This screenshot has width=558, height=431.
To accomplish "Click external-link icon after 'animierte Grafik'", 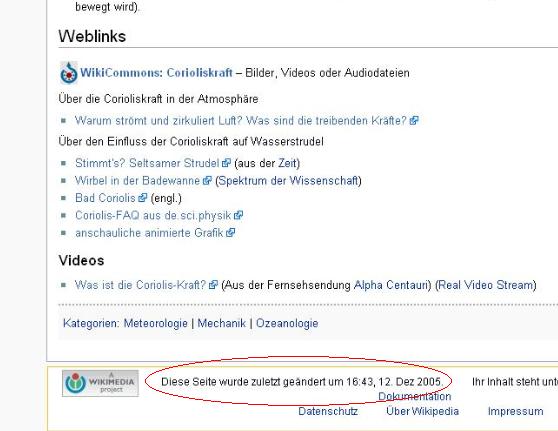I will [x=231, y=232].
